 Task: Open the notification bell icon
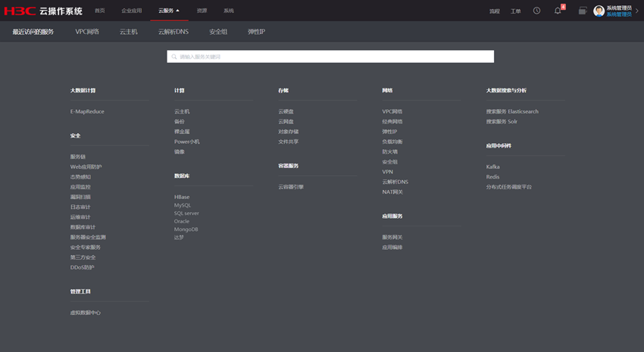point(558,11)
